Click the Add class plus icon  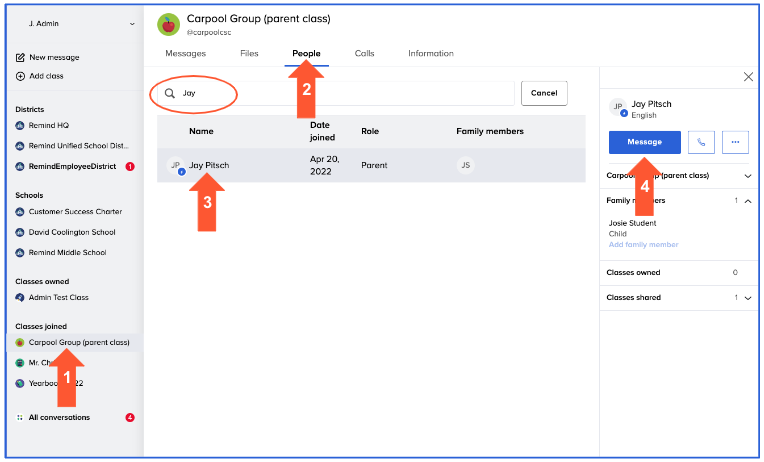(20, 76)
